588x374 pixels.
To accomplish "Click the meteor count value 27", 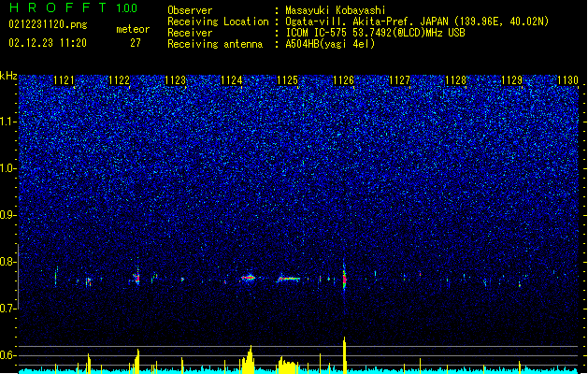I will (136, 43).
